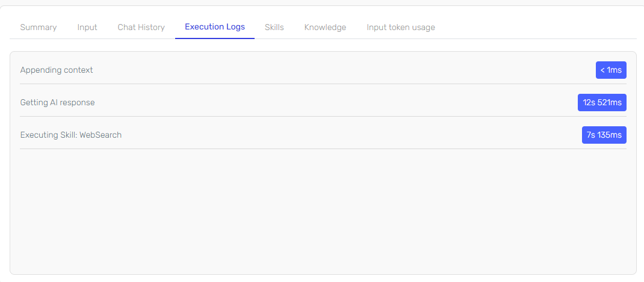Switch to the Knowledge tab
Screen dimensions: 644x282
pos(325,28)
